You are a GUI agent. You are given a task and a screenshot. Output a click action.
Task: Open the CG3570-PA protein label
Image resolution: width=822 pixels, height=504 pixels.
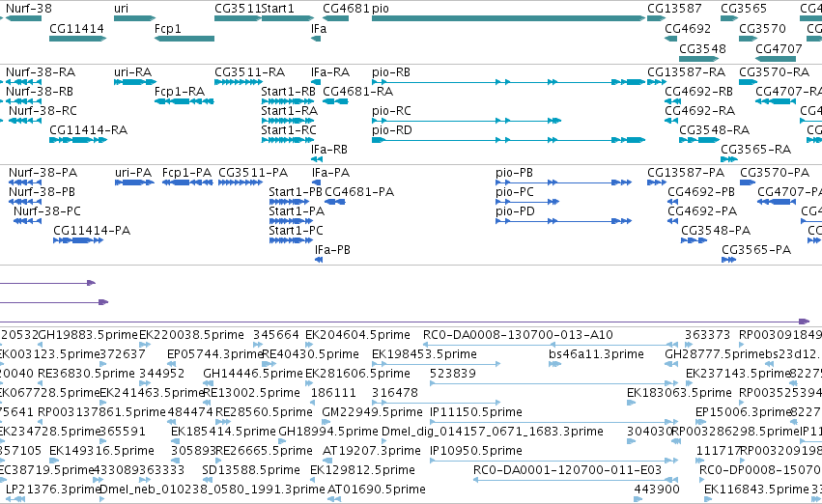(x=775, y=173)
